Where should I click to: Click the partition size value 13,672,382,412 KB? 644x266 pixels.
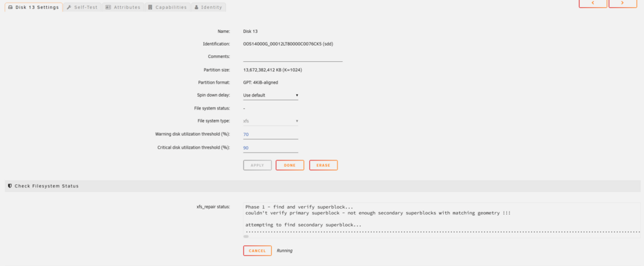(272, 70)
